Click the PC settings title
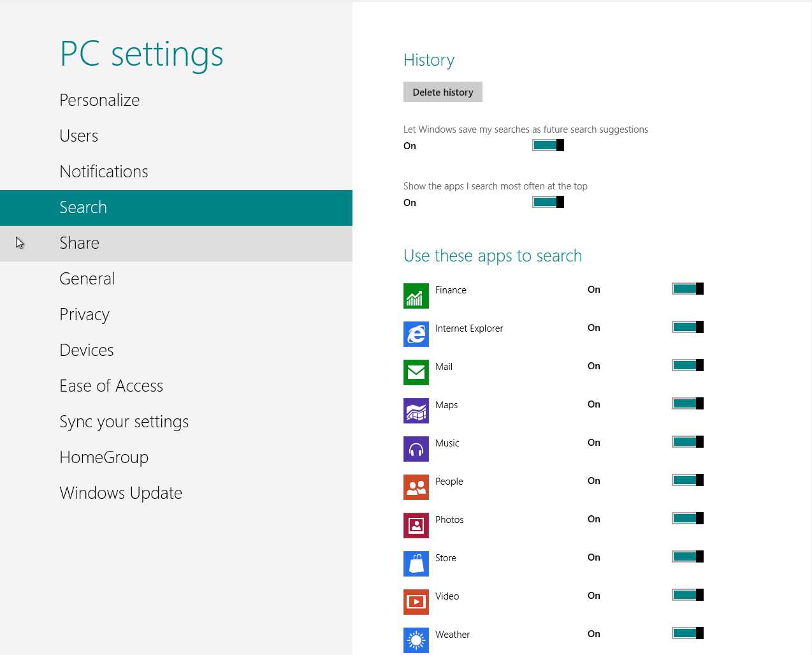This screenshot has height=655, width=812. pos(141,54)
